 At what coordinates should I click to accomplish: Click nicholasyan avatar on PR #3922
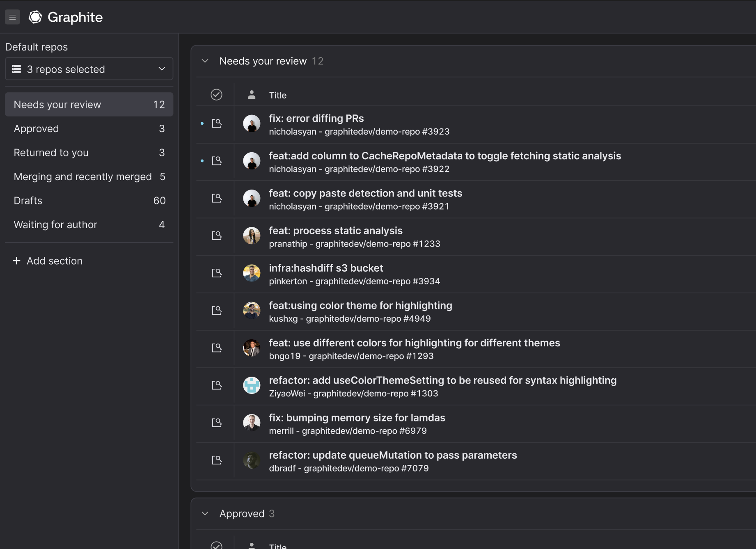coord(252,161)
